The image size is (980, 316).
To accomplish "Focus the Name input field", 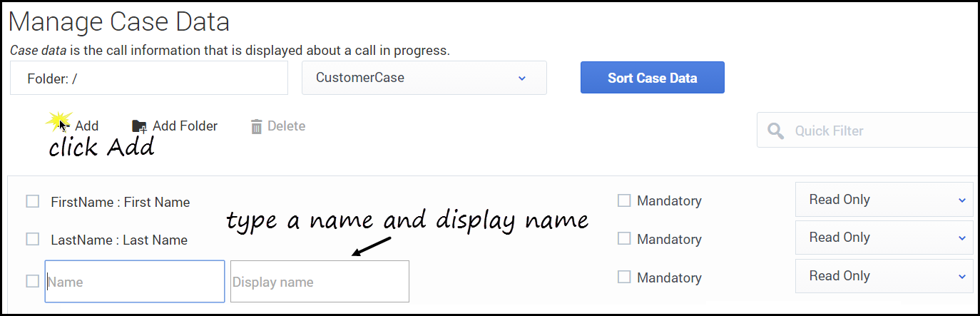I will pyautogui.click(x=135, y=282).
